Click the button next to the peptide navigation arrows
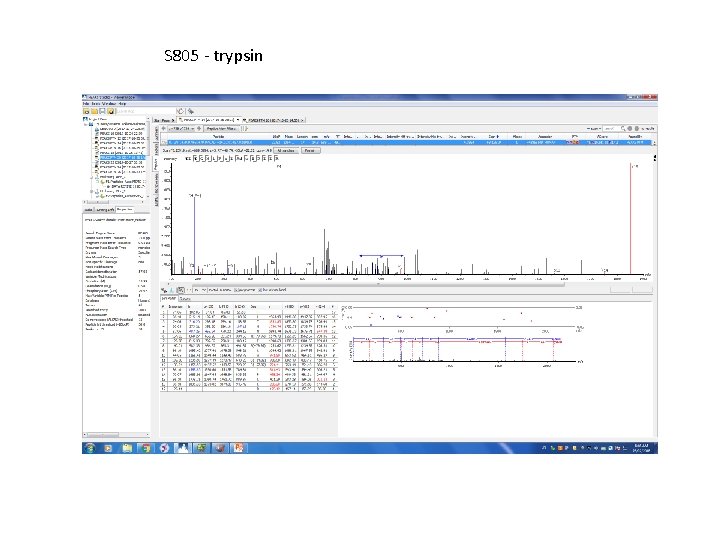This screenshot has height=540, width=720. coord(221,129)
